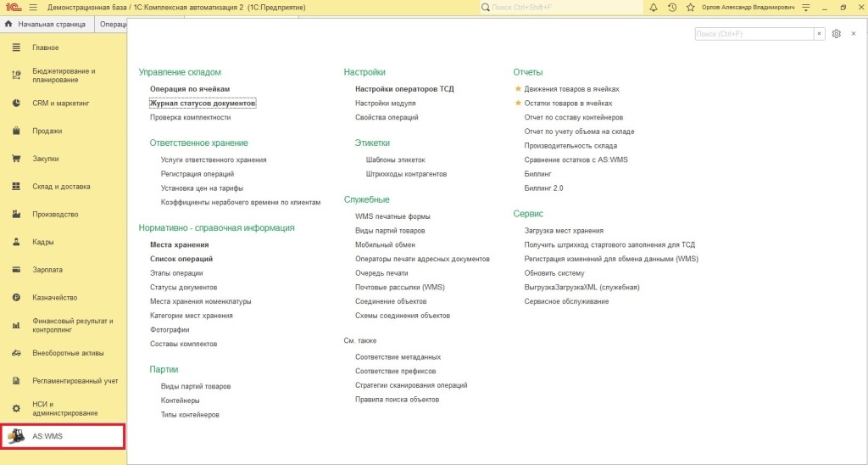The width and height of the screenshot is (868, 465).
Task: Open Обновить систему
Action: click(554, 272)
